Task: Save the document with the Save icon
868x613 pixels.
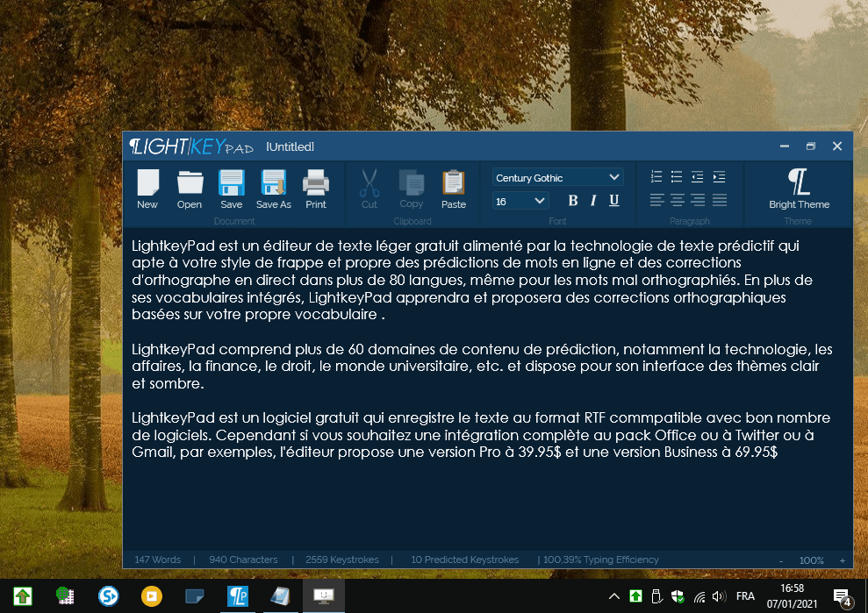Action: pos(232,189)
